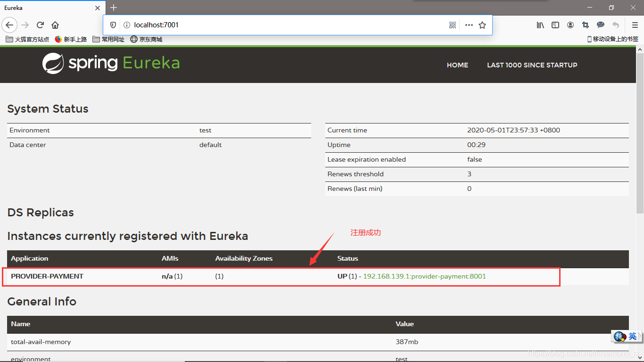The width and height of the screenshot is (644, 362).
Task: Click the spring Eureka logo
Action: point(111,63)
